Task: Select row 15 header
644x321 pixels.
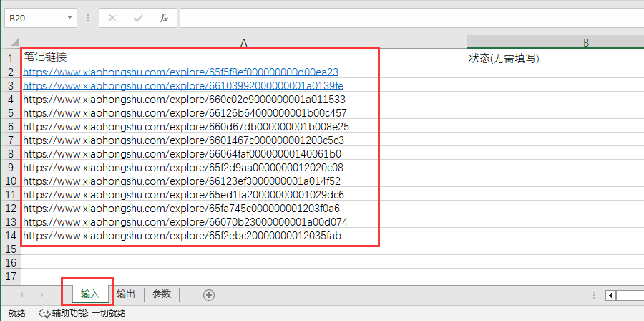Action: [x=11, y=249]
